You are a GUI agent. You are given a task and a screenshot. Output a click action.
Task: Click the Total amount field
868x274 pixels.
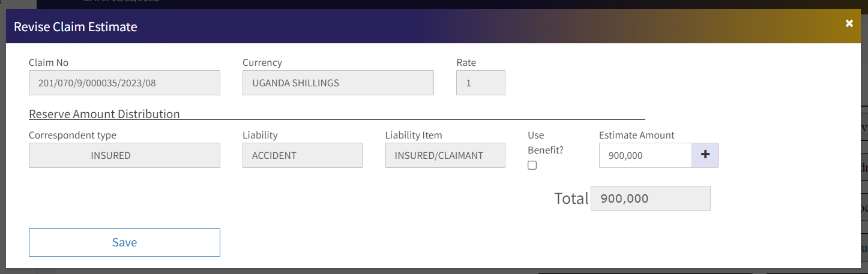coord(650,198)
